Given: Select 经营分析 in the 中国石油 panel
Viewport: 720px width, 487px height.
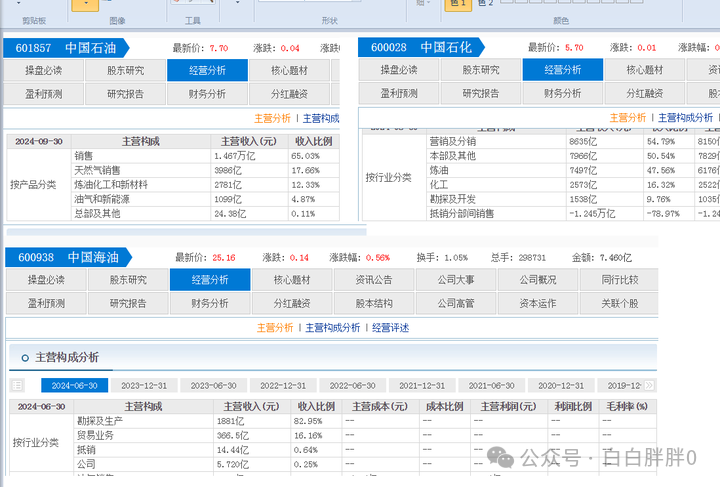Looking at the screenshot, I should [x=208, y=70].
